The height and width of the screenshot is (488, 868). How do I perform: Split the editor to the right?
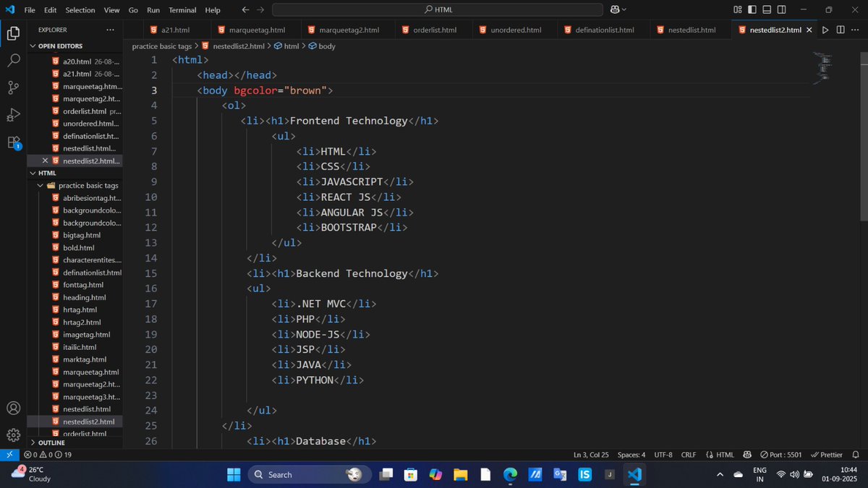[841, 30]
